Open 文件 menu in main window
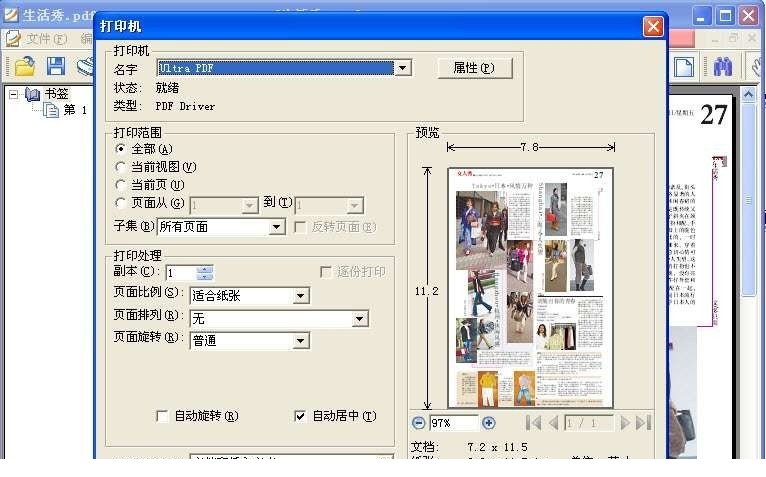 pos(46,39)
